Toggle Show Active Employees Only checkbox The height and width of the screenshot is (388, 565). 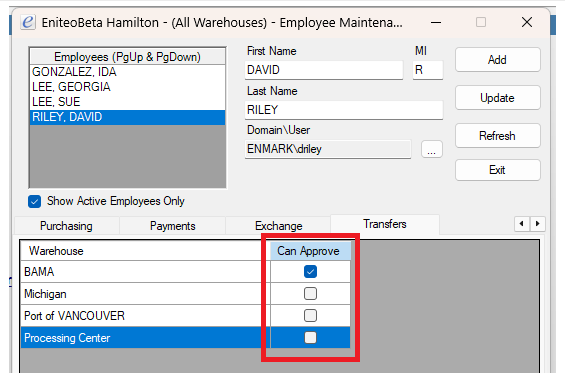pyautogui.click(x=35, y=201)
